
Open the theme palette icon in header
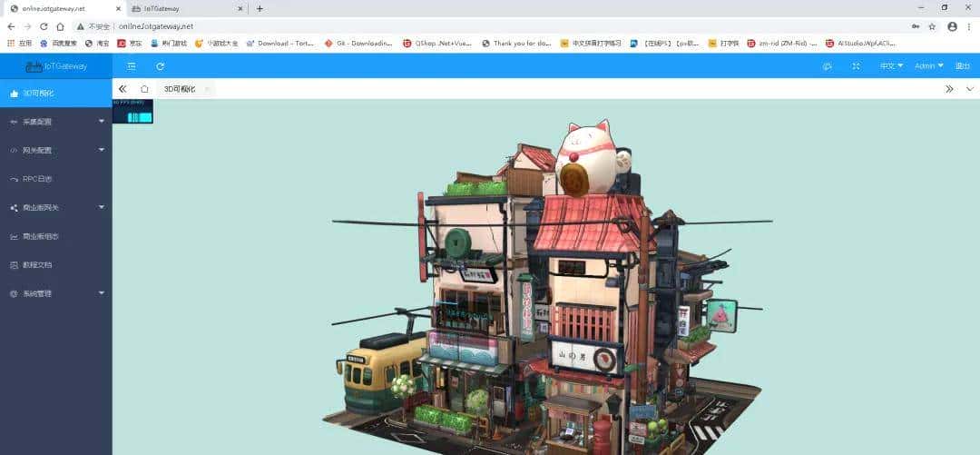pos(828,65)
